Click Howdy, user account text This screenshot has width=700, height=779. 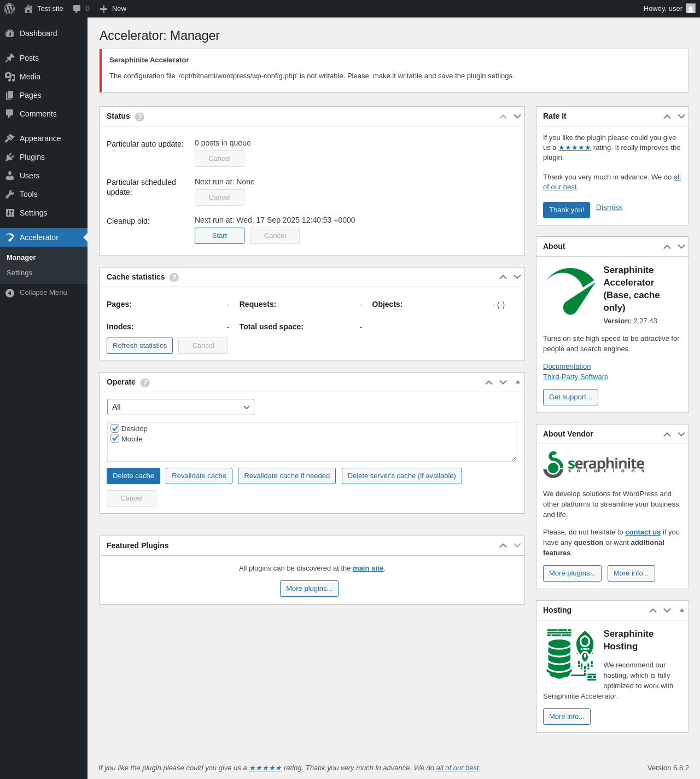click(663, 9)
